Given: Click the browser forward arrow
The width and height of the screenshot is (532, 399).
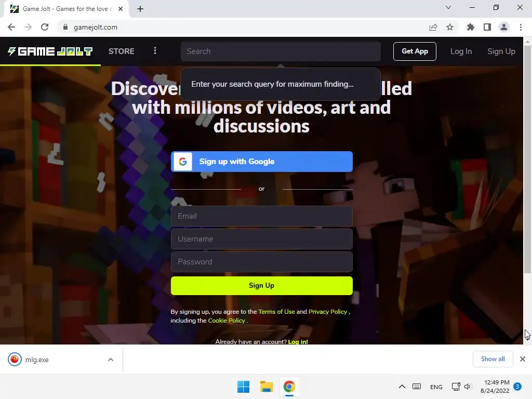Looking at the screenshot, I should tap(28, 27).
